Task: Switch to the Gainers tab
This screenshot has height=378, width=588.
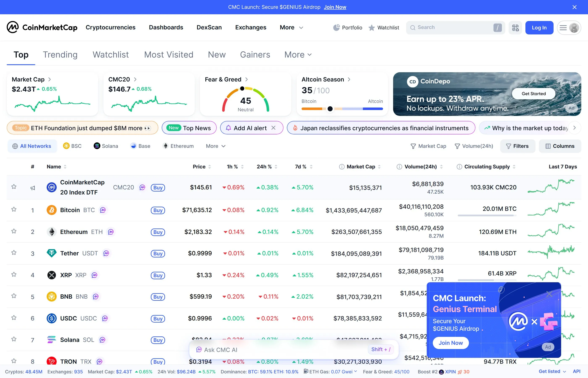Action: pyautogui.click(x=255, y=54)
